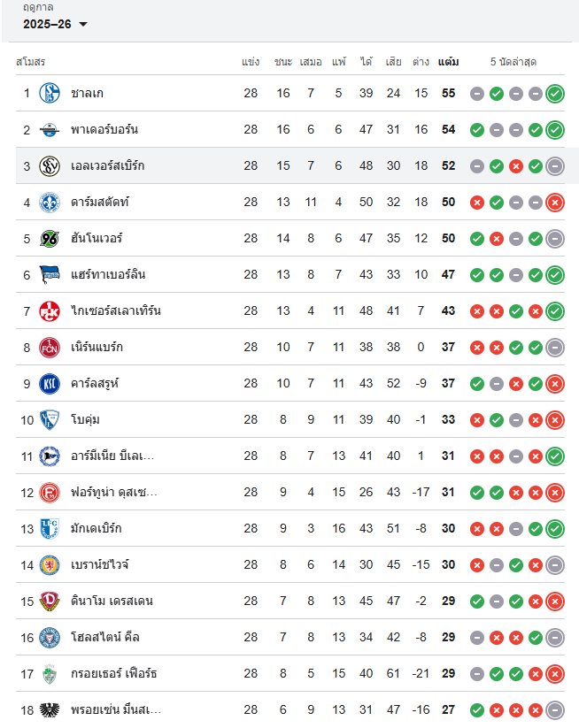Viewport: 579px width, 728px height.
Task: Click the แต้ม points column header
Action: click(x=448, y=62)
